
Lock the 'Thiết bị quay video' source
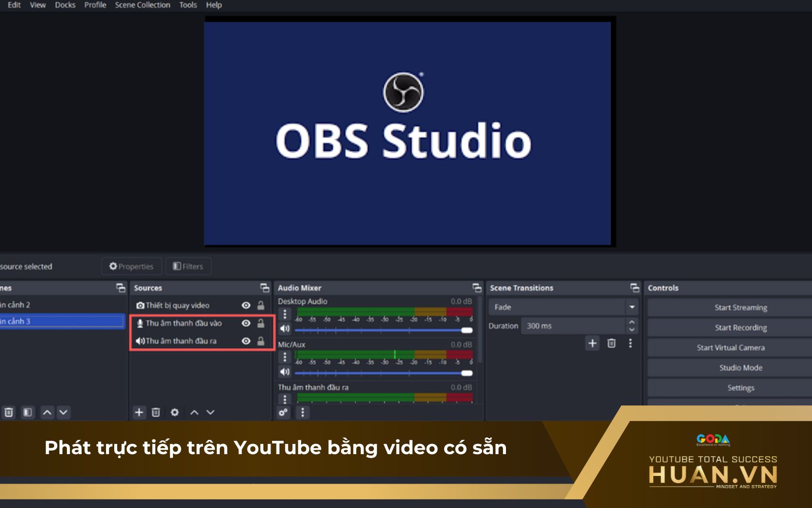coord(261,305)
